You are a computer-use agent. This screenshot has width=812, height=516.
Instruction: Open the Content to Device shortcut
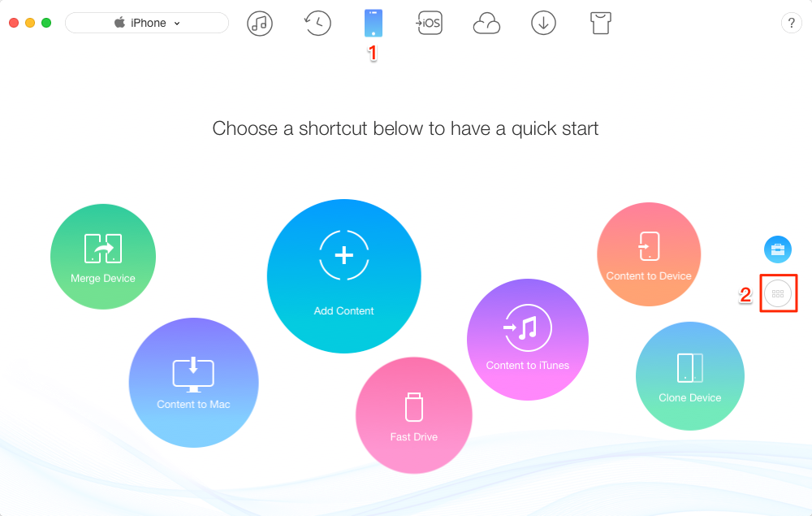(x=649, y=254)
